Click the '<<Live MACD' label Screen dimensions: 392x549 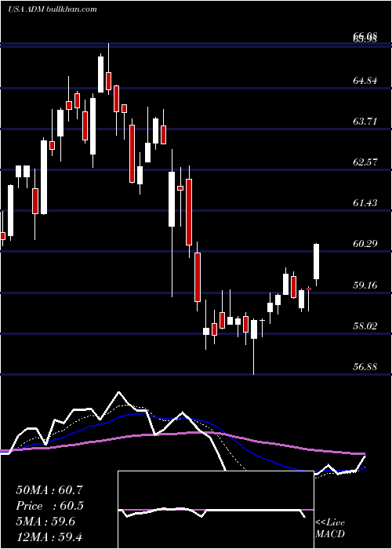(330, 528)
